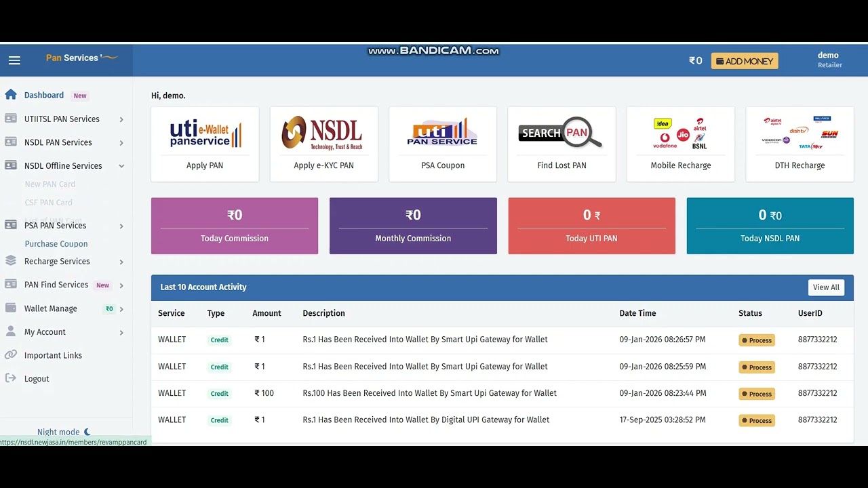Open the Find Lost PAN search card
Viewport: 868px width, 488px height.
point(561,144)
